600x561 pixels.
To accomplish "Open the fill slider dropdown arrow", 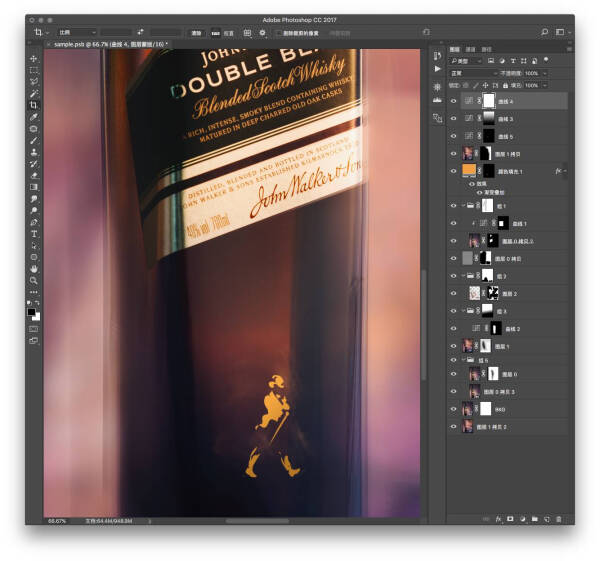I will pos(545,85).
